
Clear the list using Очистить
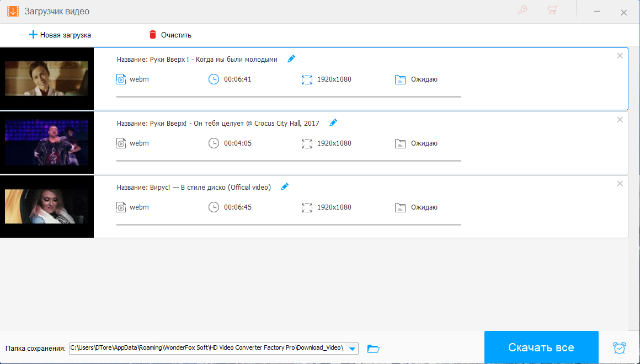tap(170, 35)
